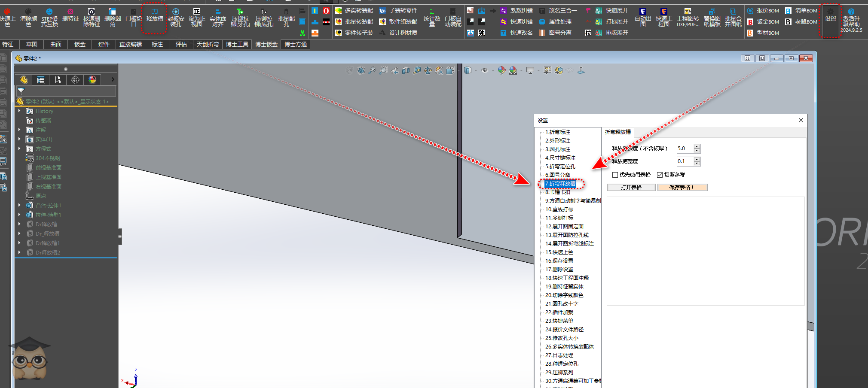The image size is (868, 388).
Task: Click the 自动出图 toolbar icon
Action: [x=643, y=17]
